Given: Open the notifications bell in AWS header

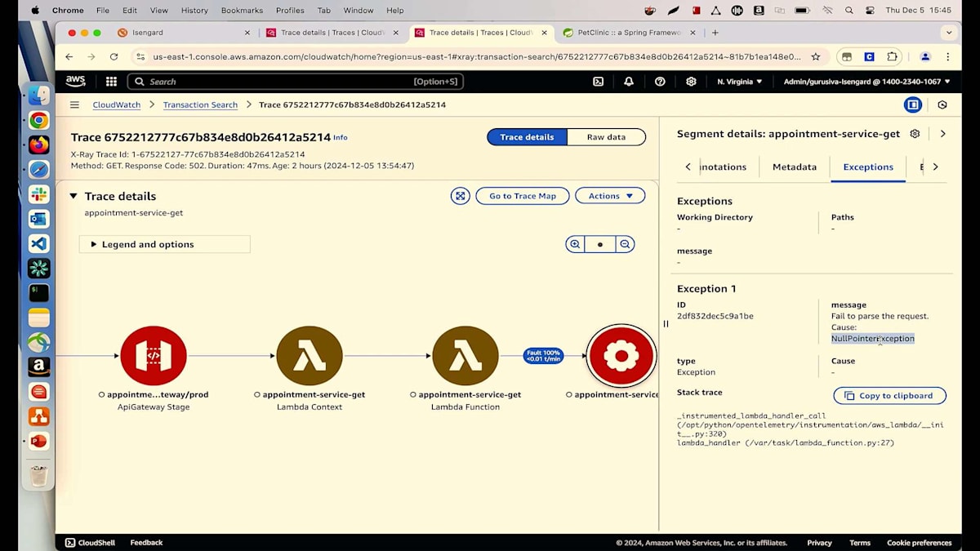Looking at the screenshot, I should (x=629, y=82).
